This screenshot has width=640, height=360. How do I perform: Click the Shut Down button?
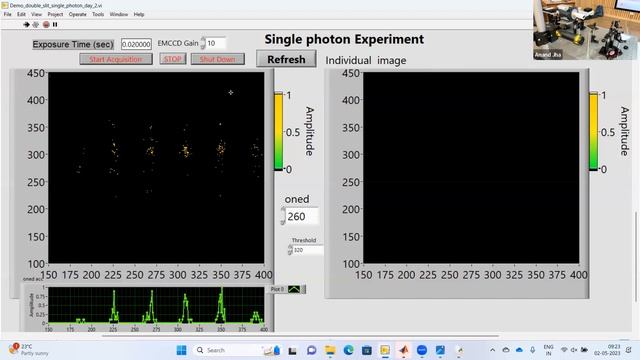tap(218, 59)
